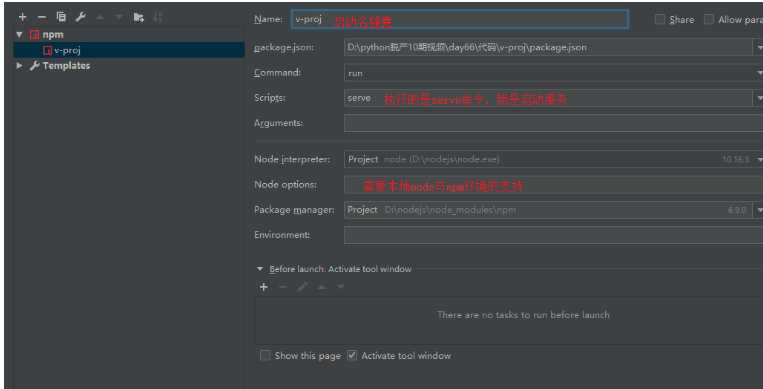This screenshot has height=389, width=763.
Task: Click the 'There are no tasks to run before launch' text
Action: click(x=523, y=315)
